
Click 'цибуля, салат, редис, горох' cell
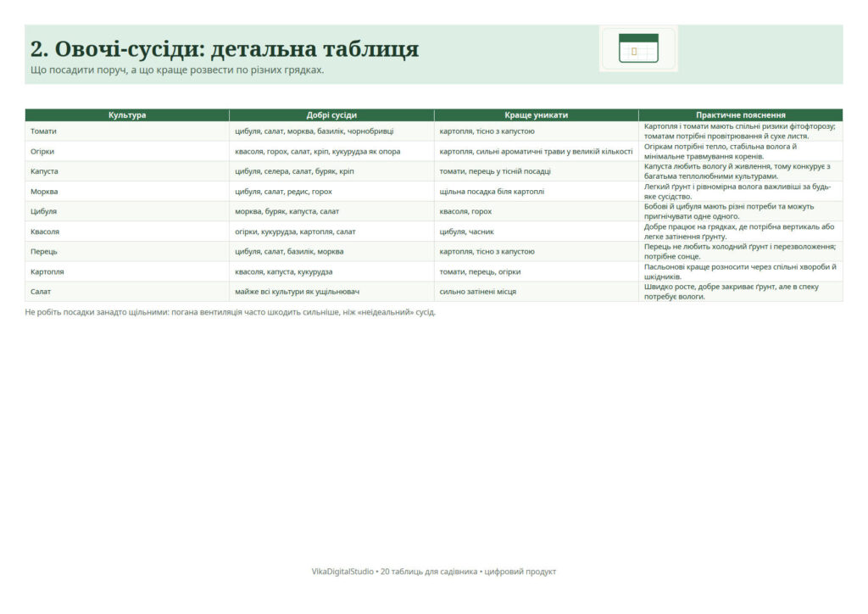tap(331, 192)
